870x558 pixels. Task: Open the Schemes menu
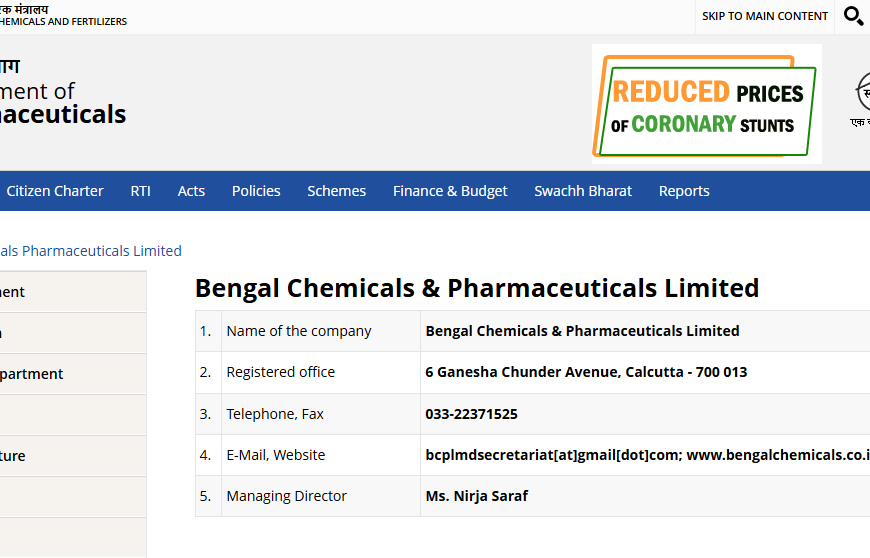(336, 191)
